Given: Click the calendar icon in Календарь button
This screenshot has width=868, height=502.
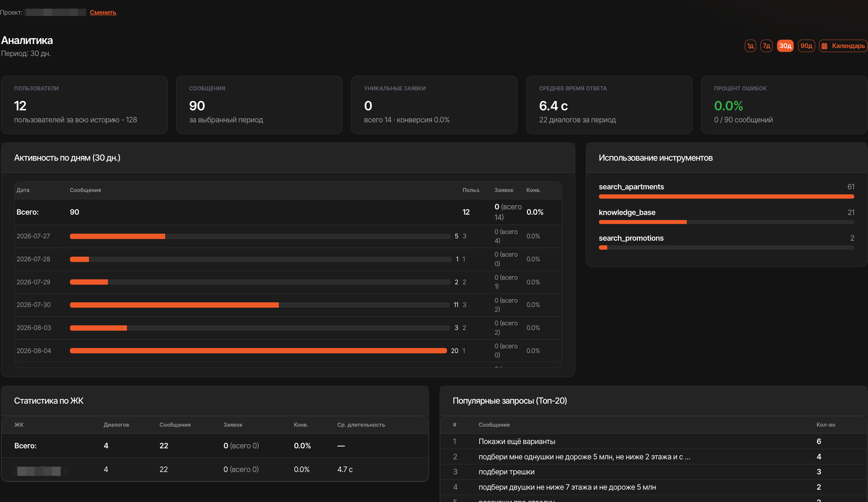Looking at the screenshot, I should [x=824, y=46].
